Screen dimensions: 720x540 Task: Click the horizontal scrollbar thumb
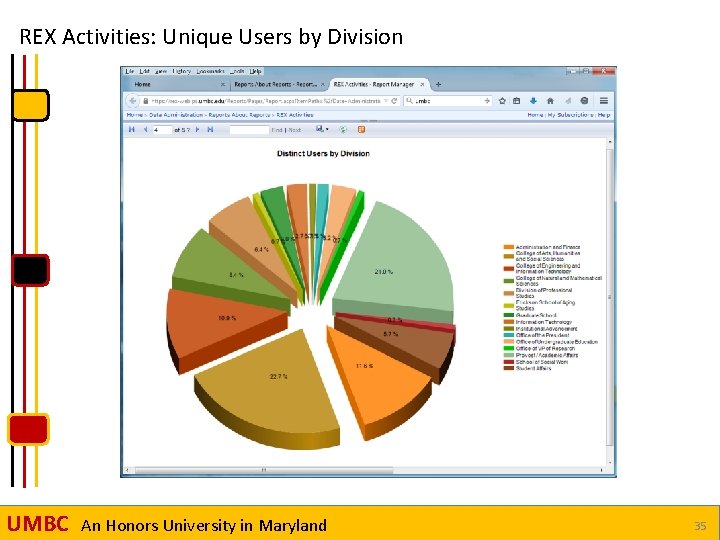tap(264, 470)
